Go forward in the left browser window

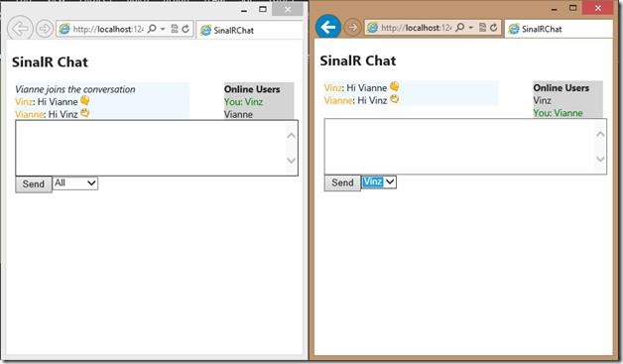[x=44, y=29]
